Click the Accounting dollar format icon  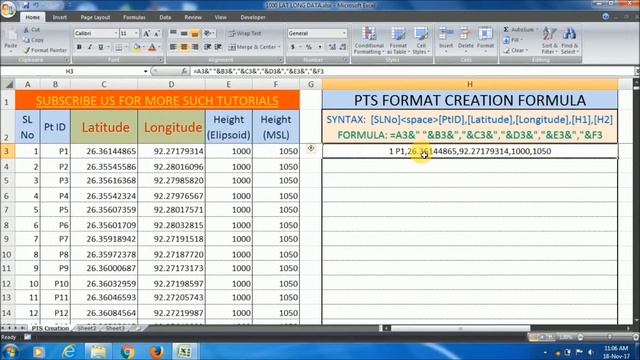293,47
